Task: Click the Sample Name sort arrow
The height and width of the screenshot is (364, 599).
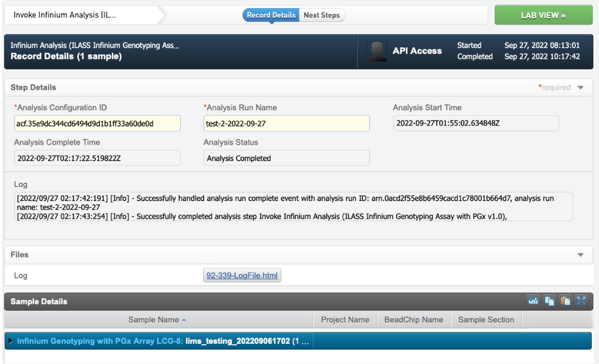Action: coord(184,320)
